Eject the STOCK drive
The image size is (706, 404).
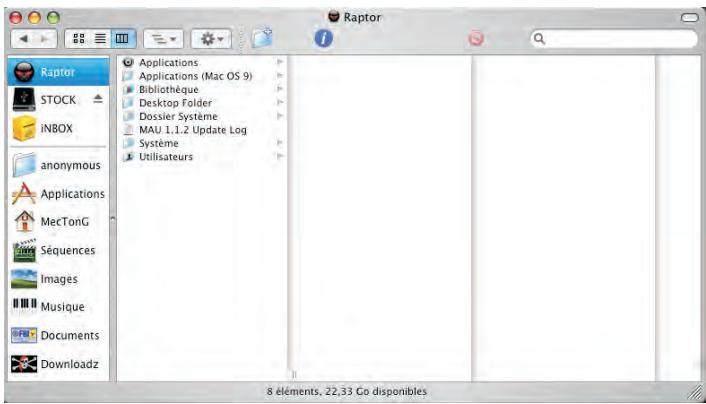tap(98, 99)
